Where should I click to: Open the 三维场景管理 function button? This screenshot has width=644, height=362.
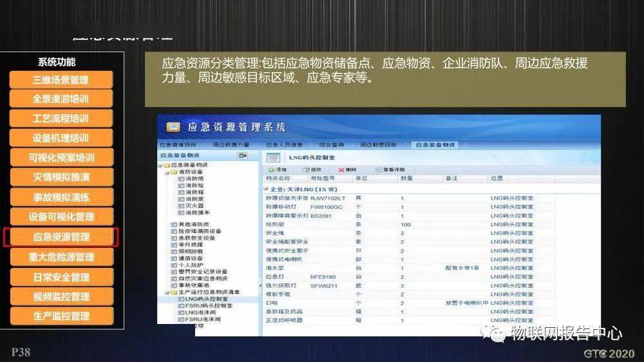[x=61, y=80]
